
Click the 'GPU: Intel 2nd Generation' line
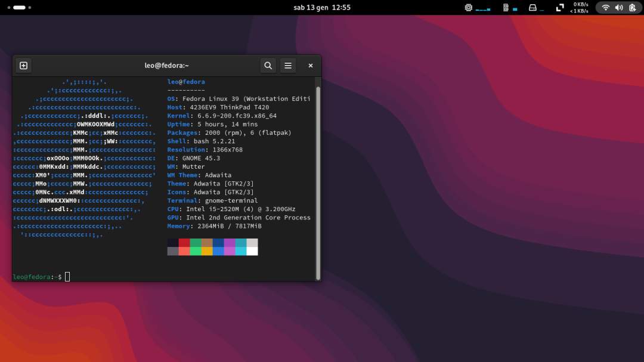239,218
